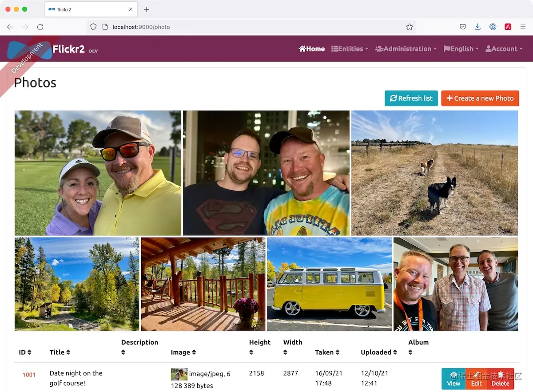Open photo record 1001 via its ID link
This screenshot has width=533, height=392.
tap(29, 375)
